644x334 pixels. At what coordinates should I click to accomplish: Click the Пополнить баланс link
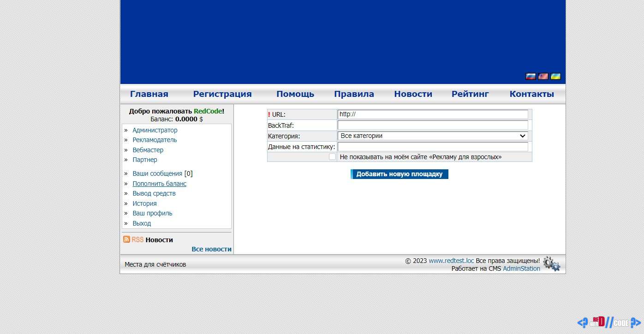[x=160, y=184]
